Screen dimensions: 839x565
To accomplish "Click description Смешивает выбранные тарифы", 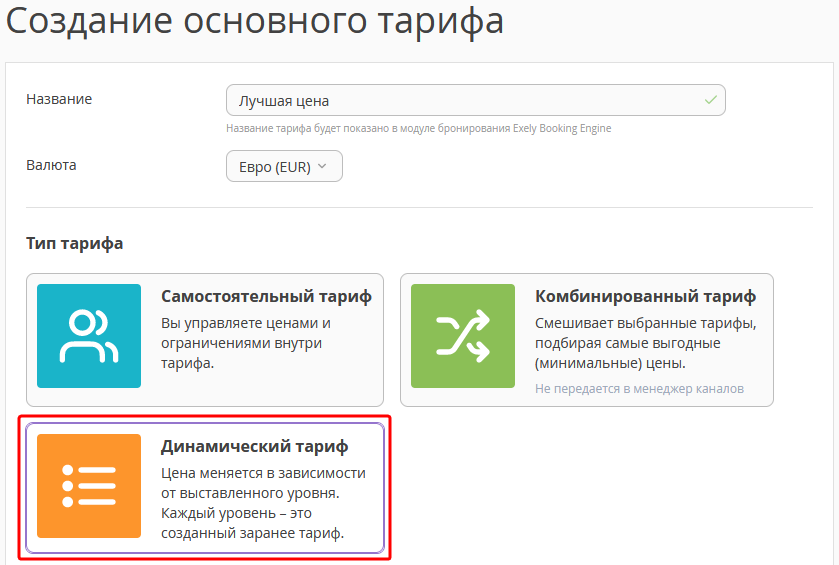I will pyautogui.click(x=645, y=343).
